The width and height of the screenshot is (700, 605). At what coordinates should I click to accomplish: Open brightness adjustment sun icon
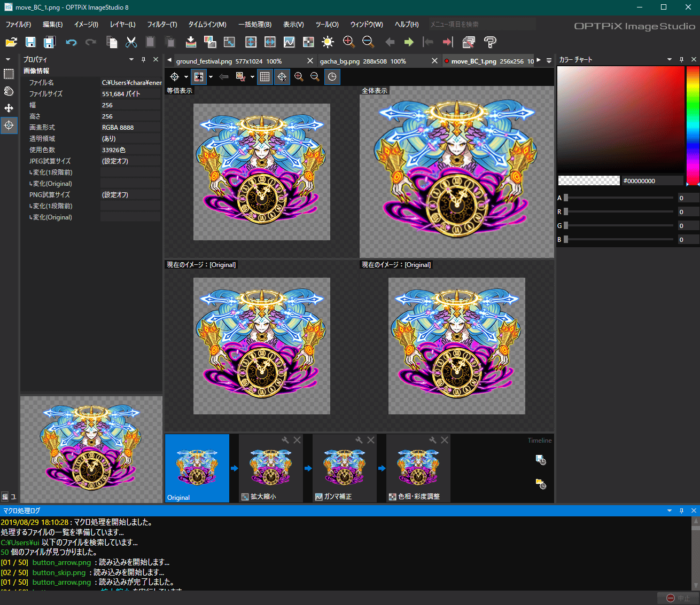pyautogui.click(x=328, y=42)
